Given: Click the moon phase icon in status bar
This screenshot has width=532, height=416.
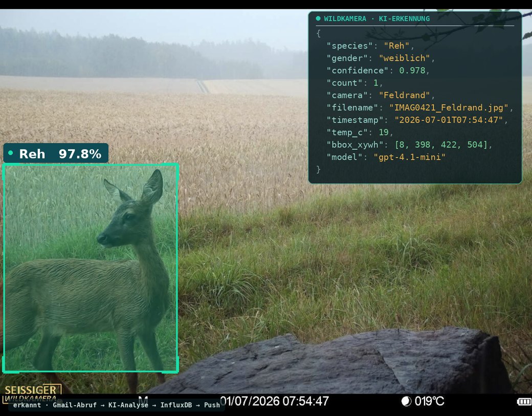Looking at the screenshot, I should click(406, 401).
